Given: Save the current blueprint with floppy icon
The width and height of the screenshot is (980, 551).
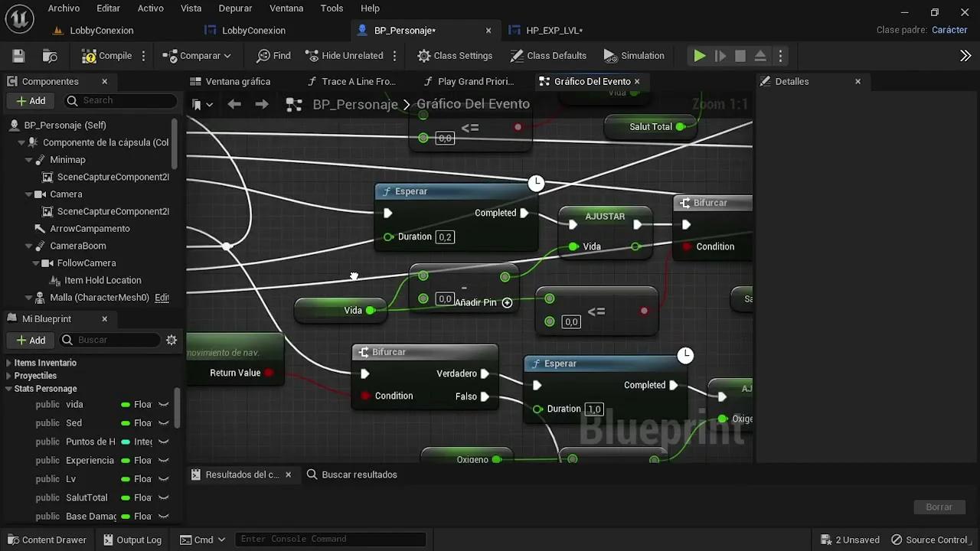Looking at the screenshot, I should click(18, 56).
